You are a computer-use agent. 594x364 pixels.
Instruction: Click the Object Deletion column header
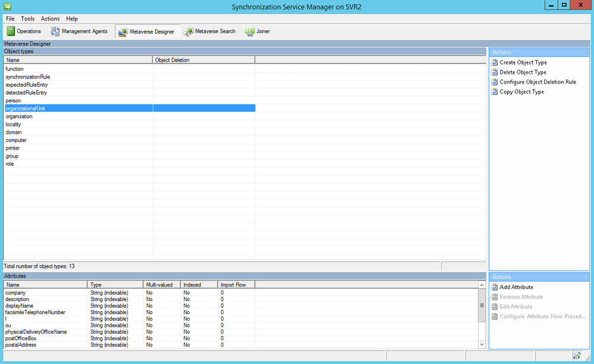[204, 60]
